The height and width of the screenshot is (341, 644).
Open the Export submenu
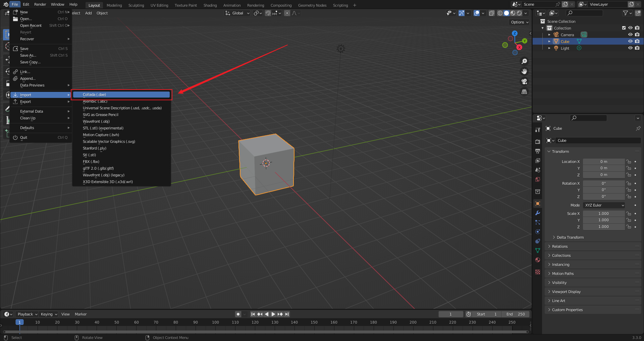(x=41, y=102)
